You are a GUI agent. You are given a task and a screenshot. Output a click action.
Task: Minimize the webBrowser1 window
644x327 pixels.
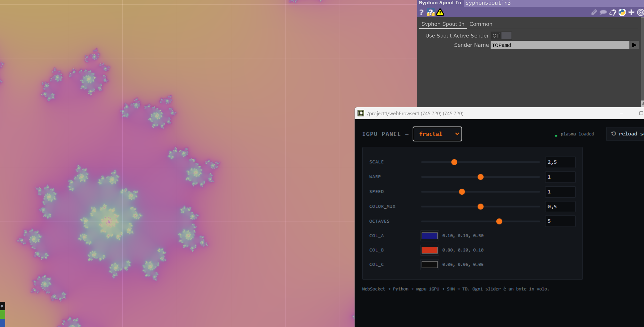(621, 113)
